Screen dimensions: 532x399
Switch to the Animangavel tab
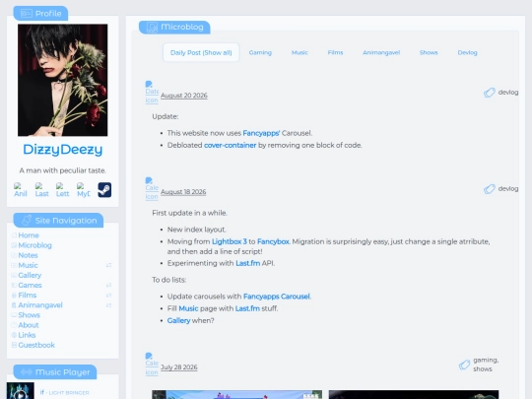click(381, 52)
